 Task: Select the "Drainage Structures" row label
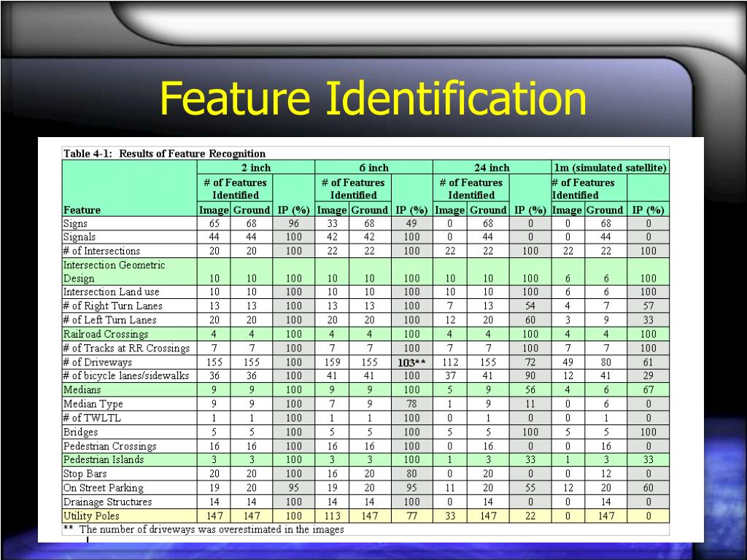(x=108, y=502)
